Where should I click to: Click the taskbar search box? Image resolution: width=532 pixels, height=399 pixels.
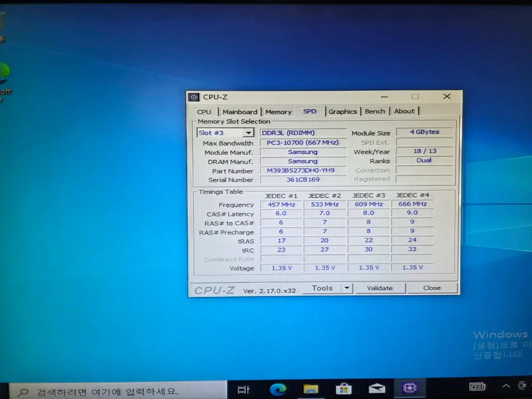coord(117,391)
